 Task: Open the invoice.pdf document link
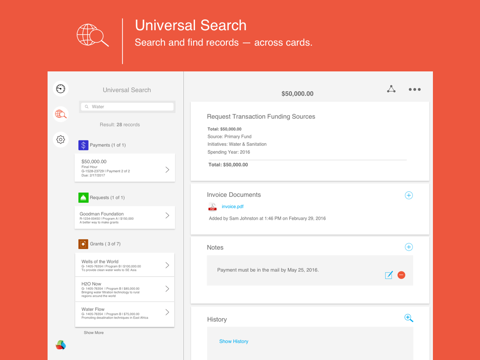pyautogui.click(x=233, y=207)
